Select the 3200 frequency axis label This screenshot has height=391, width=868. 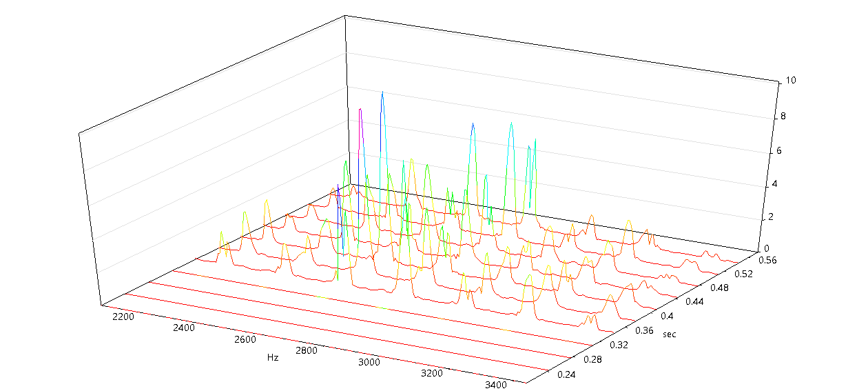(x=432, y=374)
